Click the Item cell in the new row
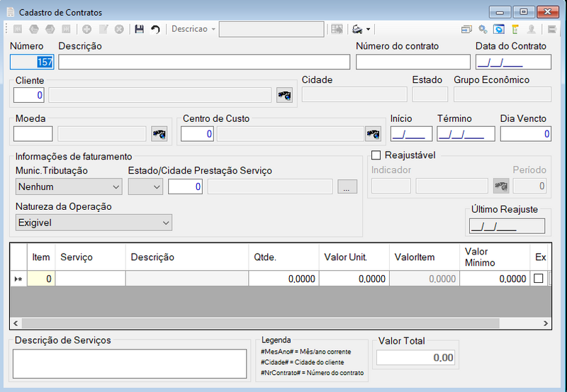This screenshot has height=392, width=567. (x=41, y=279)
